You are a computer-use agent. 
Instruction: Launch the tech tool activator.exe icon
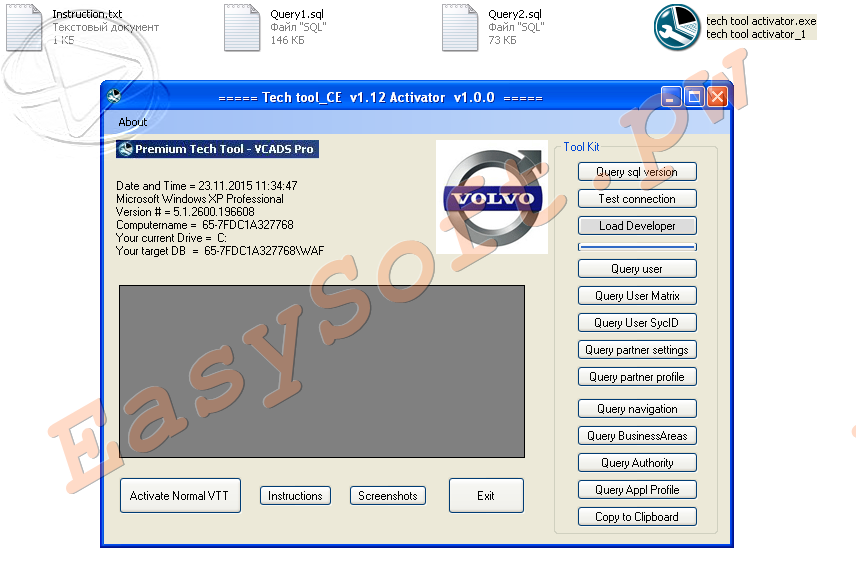point(677,27)
